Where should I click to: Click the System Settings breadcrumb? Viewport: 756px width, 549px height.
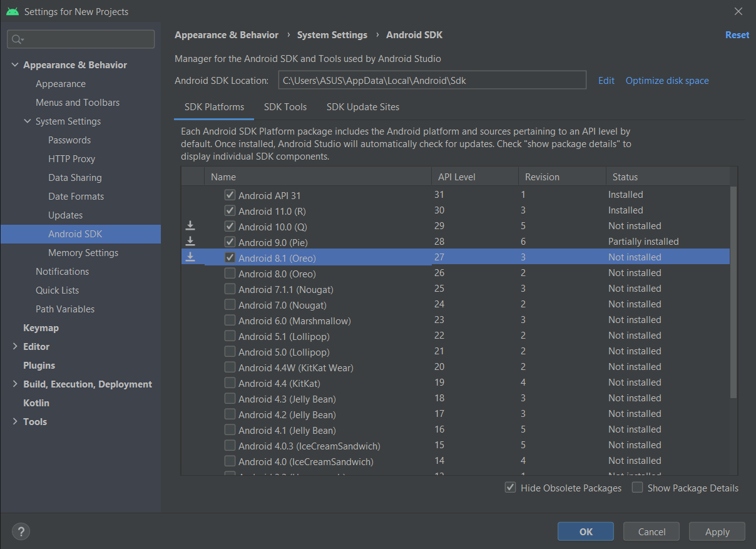click(332, 35)
